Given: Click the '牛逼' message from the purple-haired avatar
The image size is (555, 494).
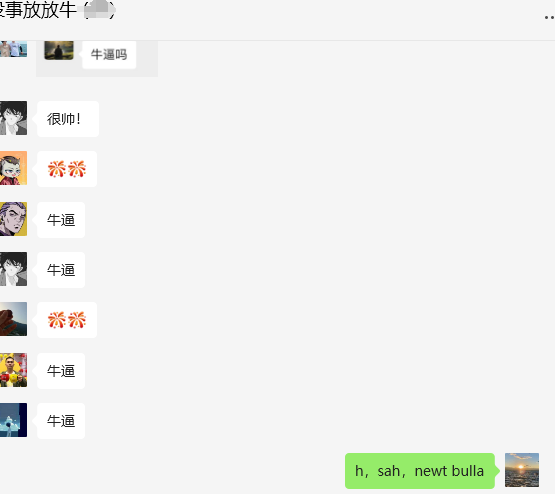Looking at the screenshot, I should point(61,220).
